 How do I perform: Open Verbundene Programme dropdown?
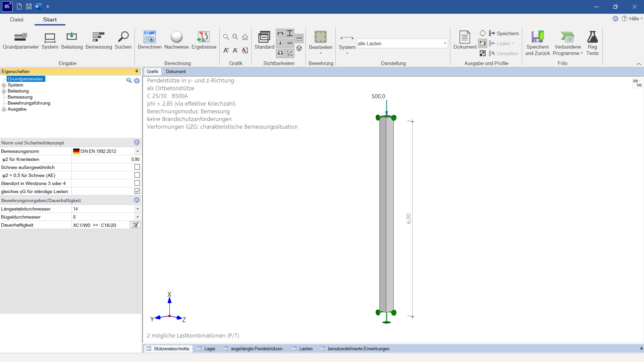coord(568,43)
